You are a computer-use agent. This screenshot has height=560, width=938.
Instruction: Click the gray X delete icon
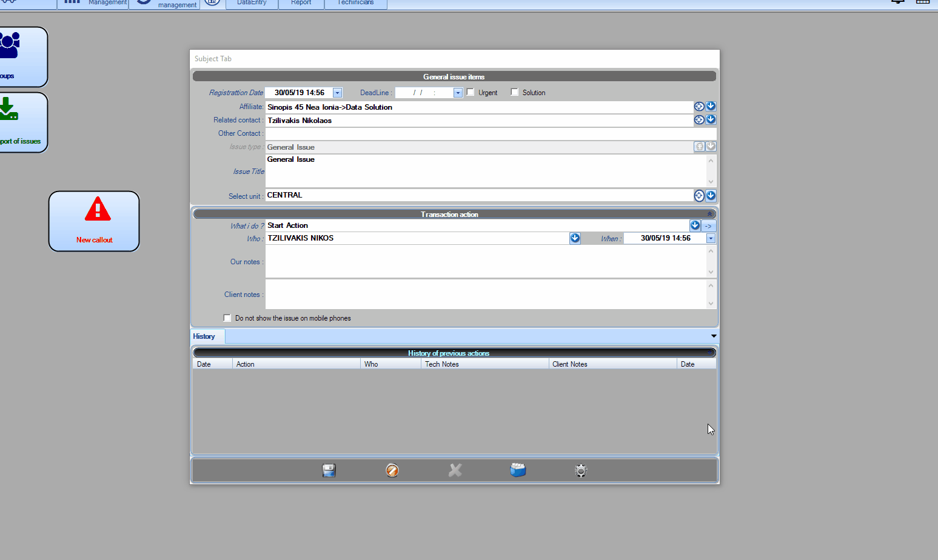tap(455, 470)
